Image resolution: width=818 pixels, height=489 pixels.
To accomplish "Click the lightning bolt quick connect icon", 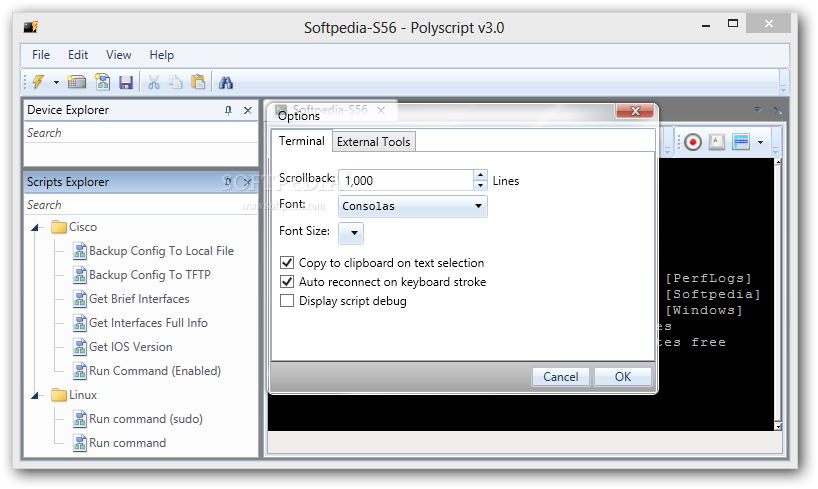I will coord(38,82).
